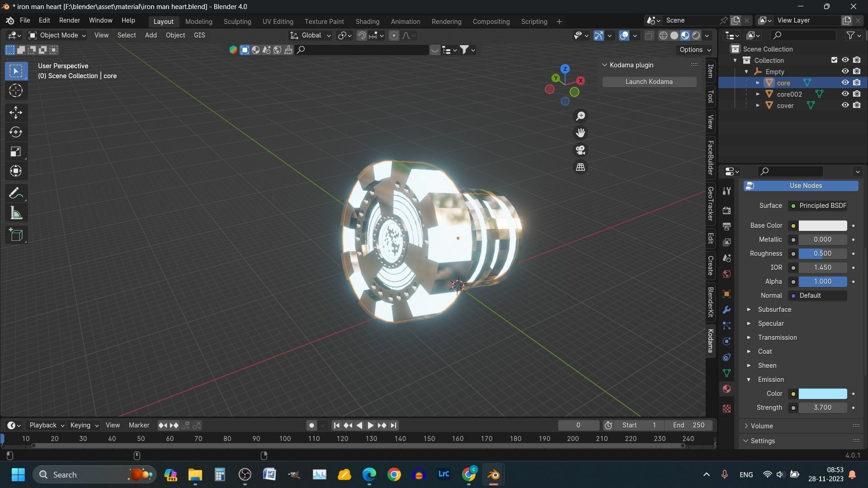Open the Add menu in viewport
This screenshot has width=868, height=488.
coord(151,35)
